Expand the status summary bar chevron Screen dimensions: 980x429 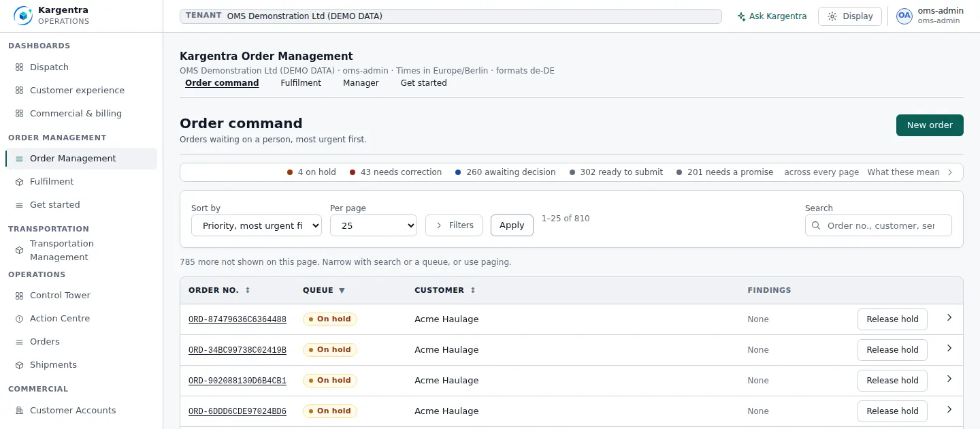click(951, 172)
